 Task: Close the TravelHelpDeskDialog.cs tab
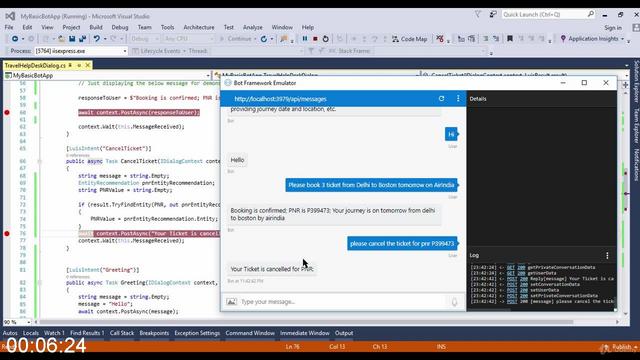point(88,65)
